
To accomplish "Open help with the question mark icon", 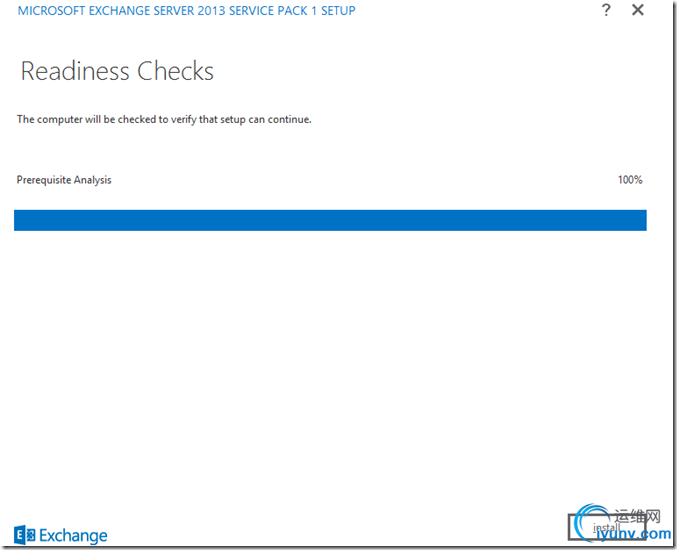I will 606,10.
